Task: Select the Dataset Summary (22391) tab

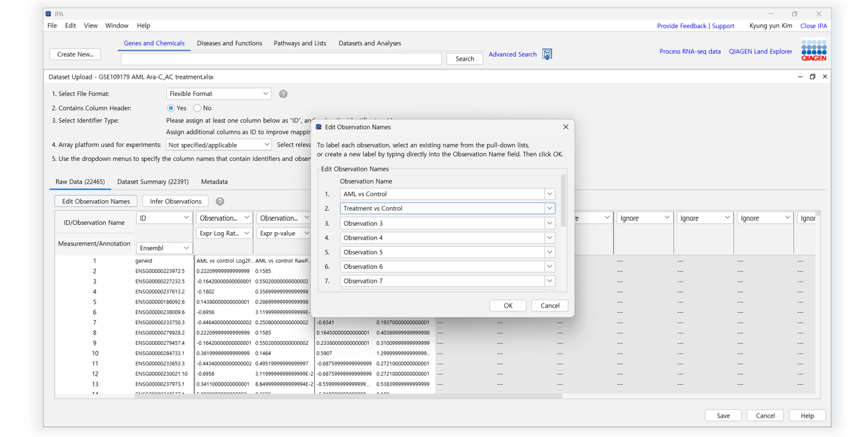Action: (153, 181)
